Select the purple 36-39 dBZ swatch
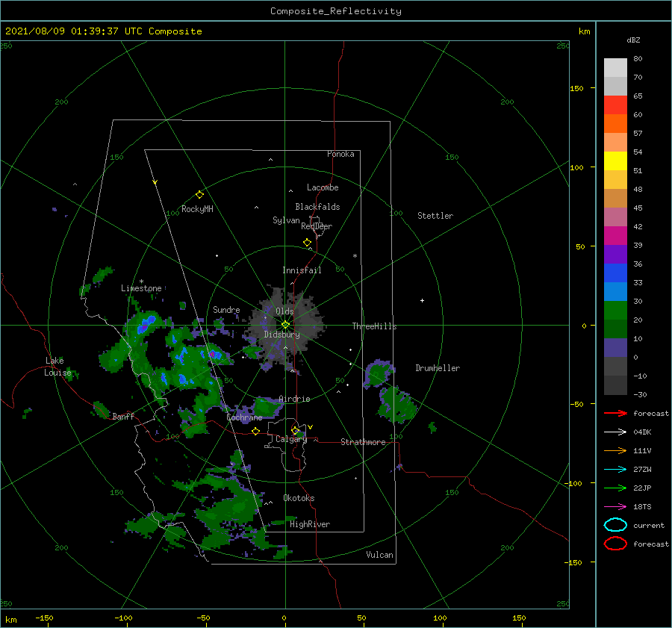Image resolution: width=672 pixels, height=628 pixels. [x=615, y=255]
